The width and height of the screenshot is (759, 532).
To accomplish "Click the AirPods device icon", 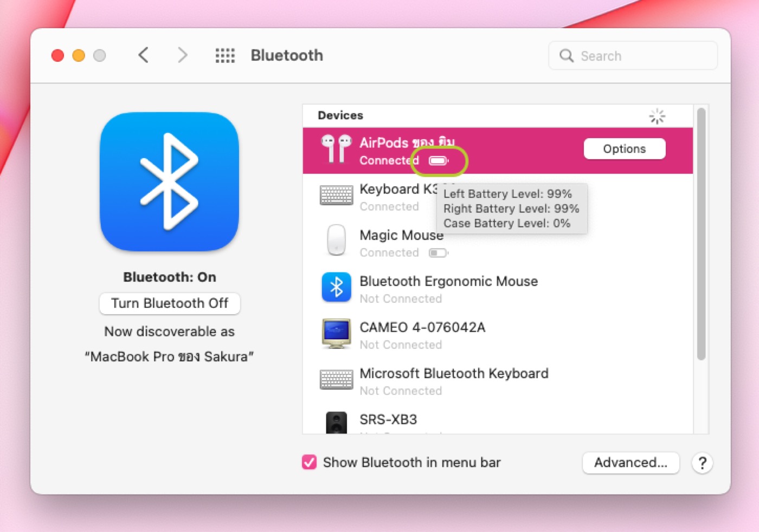I will coord(336,150).
